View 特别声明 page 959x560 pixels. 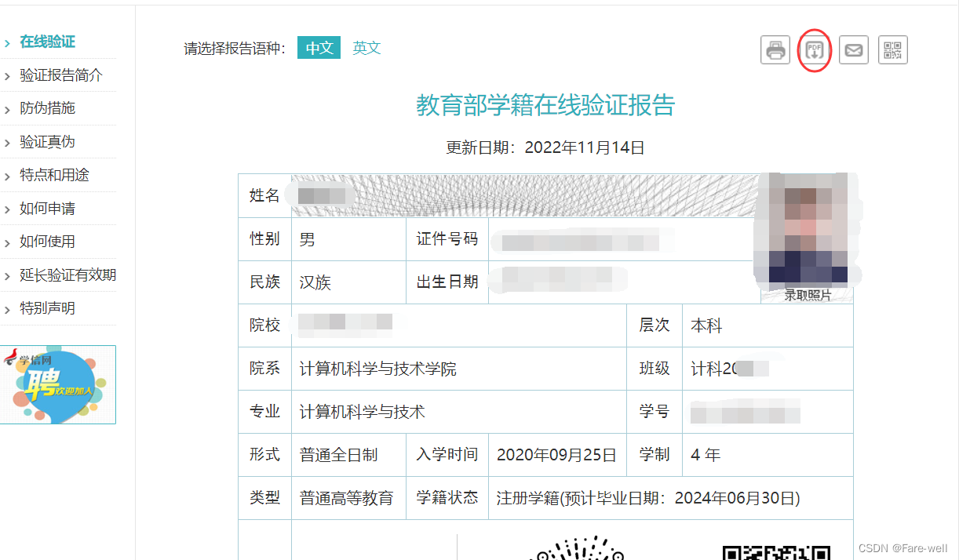[47, 308]
